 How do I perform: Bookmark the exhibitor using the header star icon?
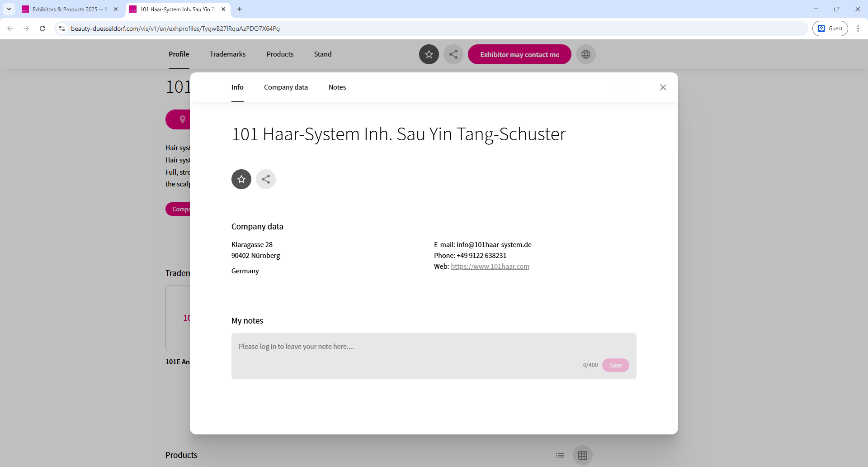(x=429, y=54)
